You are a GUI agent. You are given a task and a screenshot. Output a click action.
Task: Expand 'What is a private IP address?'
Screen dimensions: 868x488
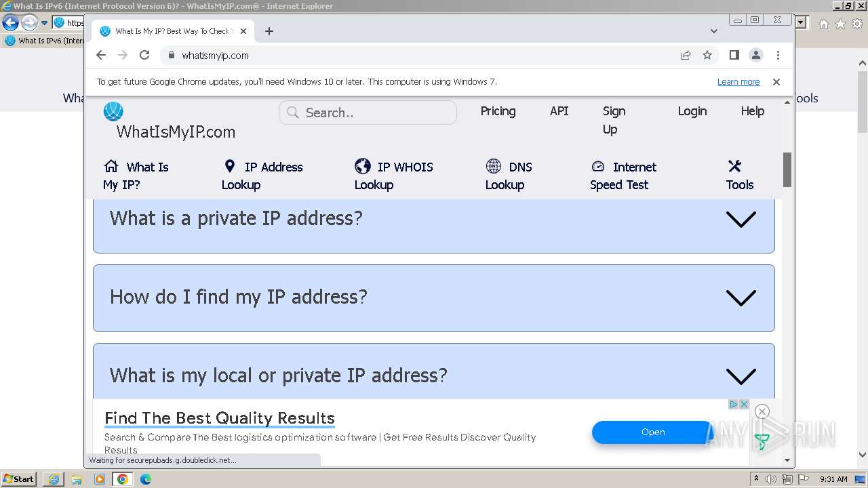click(741, 219)
